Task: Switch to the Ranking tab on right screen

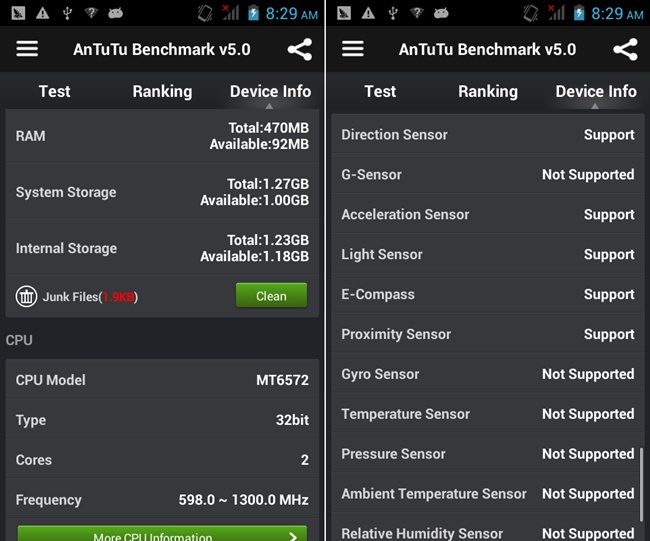Action: click(488, 91)
